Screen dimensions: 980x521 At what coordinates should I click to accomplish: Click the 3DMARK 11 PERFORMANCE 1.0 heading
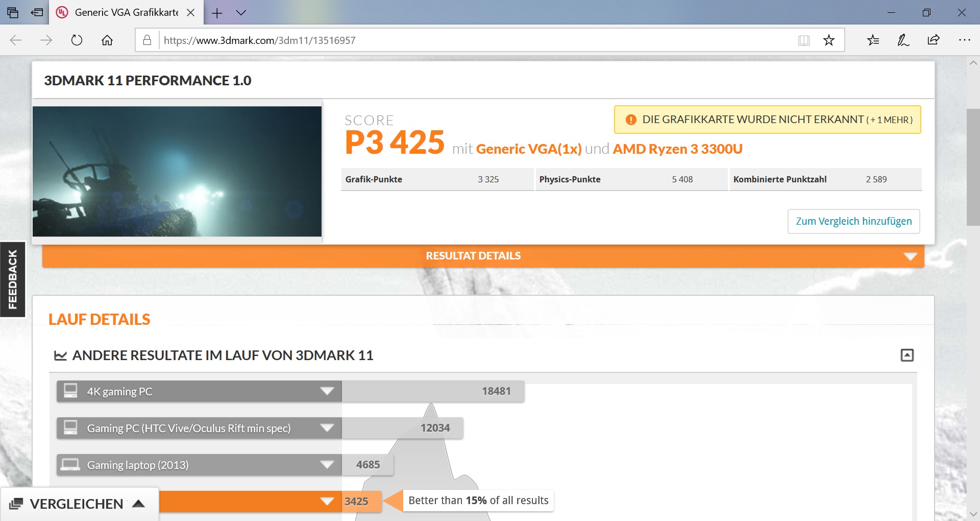coord(148,81)
